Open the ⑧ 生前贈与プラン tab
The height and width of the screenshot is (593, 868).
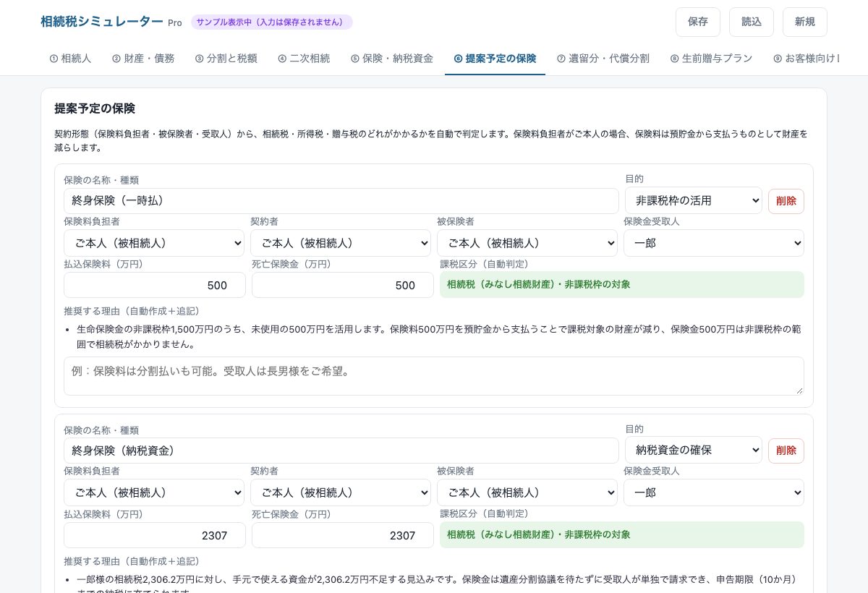[711, 59]
